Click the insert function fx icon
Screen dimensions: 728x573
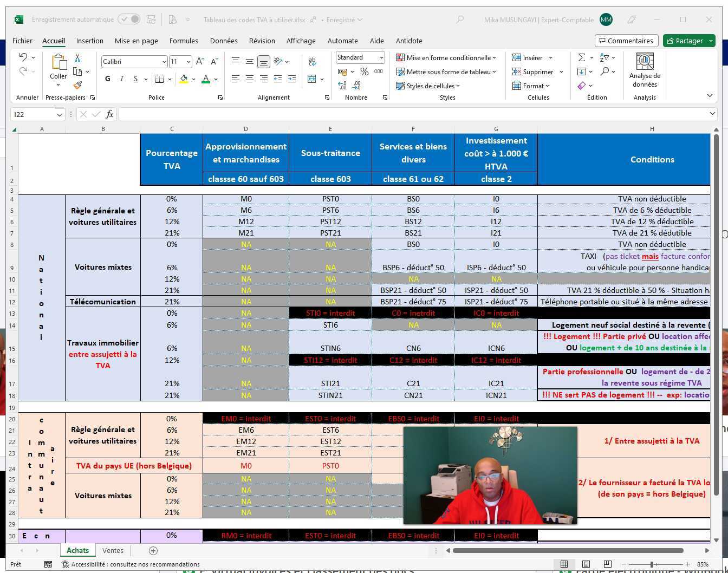(x=109, y=114)
